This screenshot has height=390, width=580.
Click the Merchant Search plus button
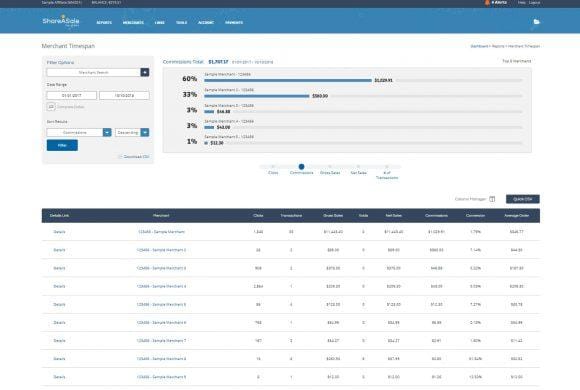tap(145, 73)
